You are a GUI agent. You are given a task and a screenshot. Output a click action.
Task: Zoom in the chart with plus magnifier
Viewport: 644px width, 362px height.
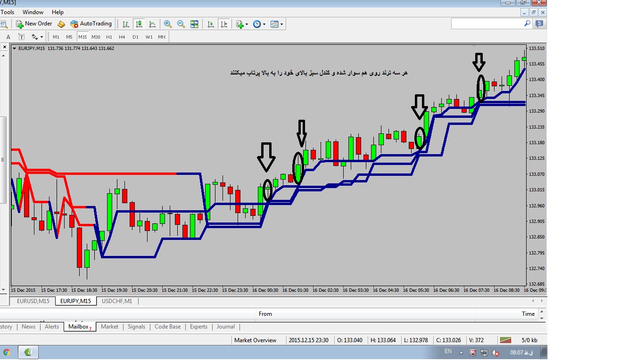pos(168,24)
